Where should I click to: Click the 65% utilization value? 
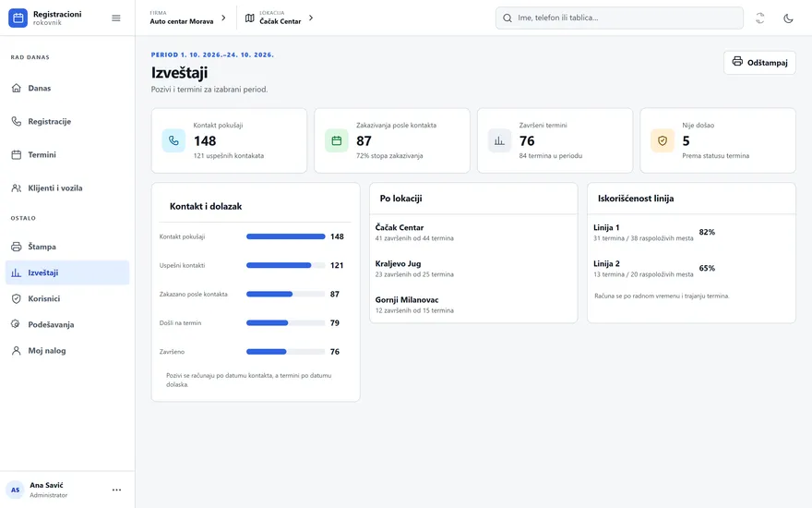pos(707,269)
